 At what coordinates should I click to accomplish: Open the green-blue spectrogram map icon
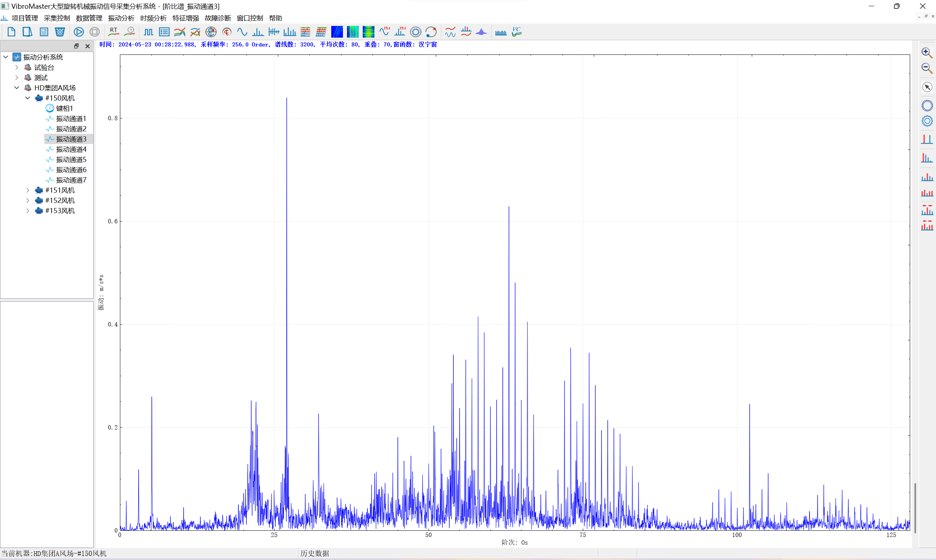353,32
